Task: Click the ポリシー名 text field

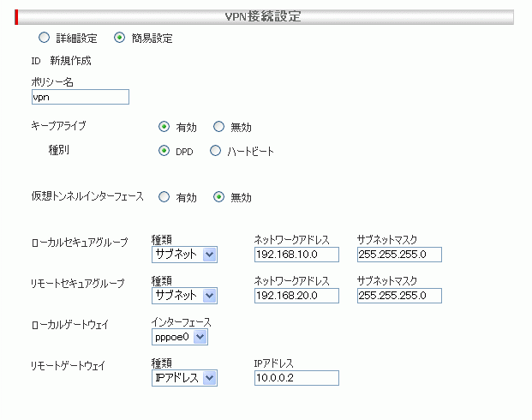Action: pyautogui.click(x=80, y=97)
